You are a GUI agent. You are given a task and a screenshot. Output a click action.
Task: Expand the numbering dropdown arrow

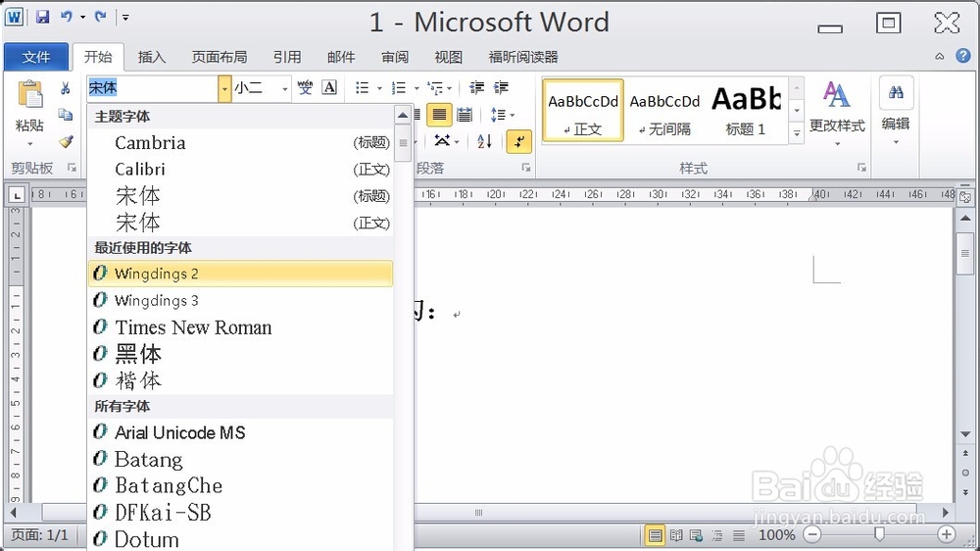(416, 88)
